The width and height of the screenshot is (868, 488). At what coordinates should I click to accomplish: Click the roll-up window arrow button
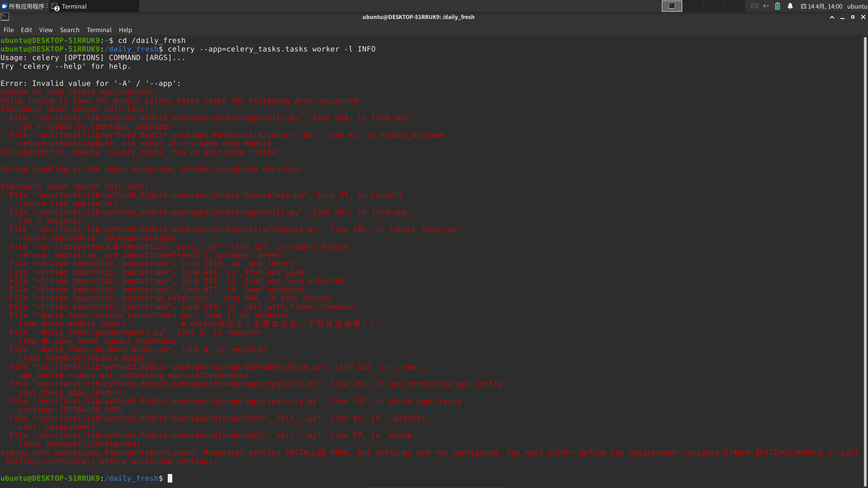832,17
